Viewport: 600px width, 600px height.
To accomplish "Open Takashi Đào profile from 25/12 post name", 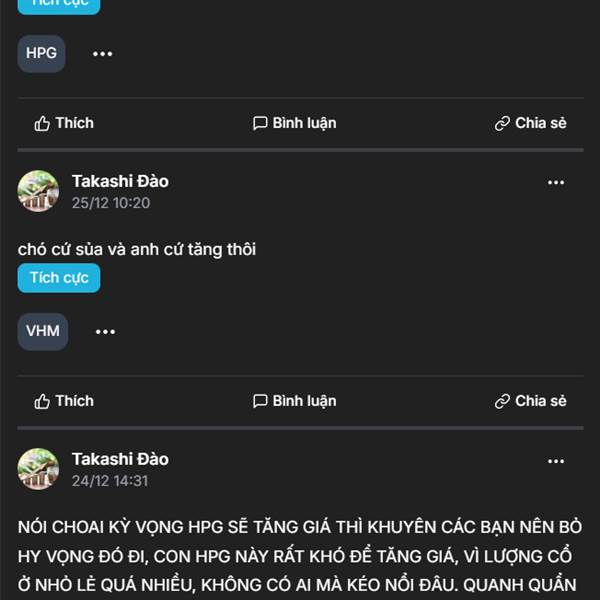I will (120, 181).
